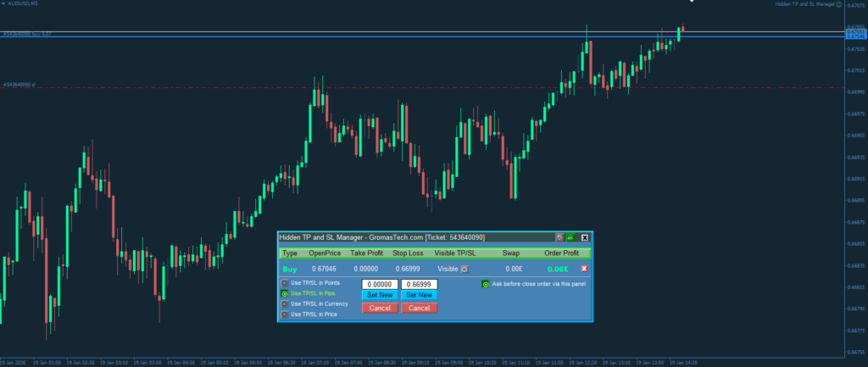Screen dimensions: 868x367
Task: Click Set New under the stop loss input
Action: [x=419, y=295]
